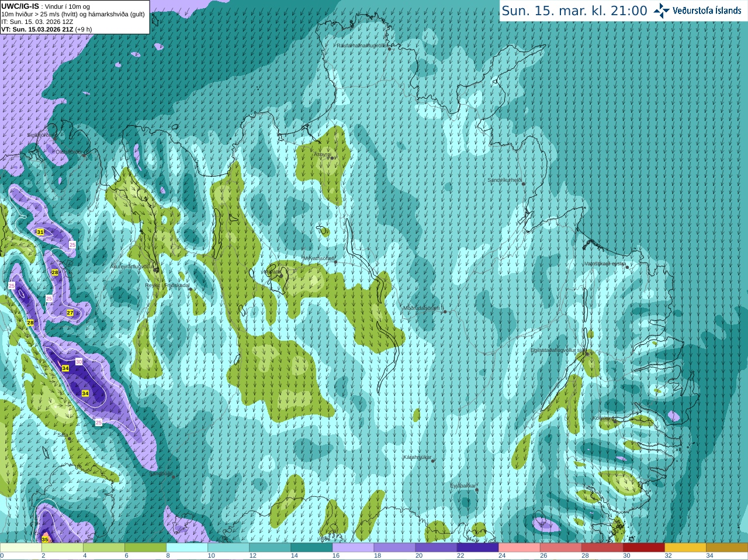Pick the dark teal 14–16 legend swatch
The image size is (748, 560).
coord(311,548)
